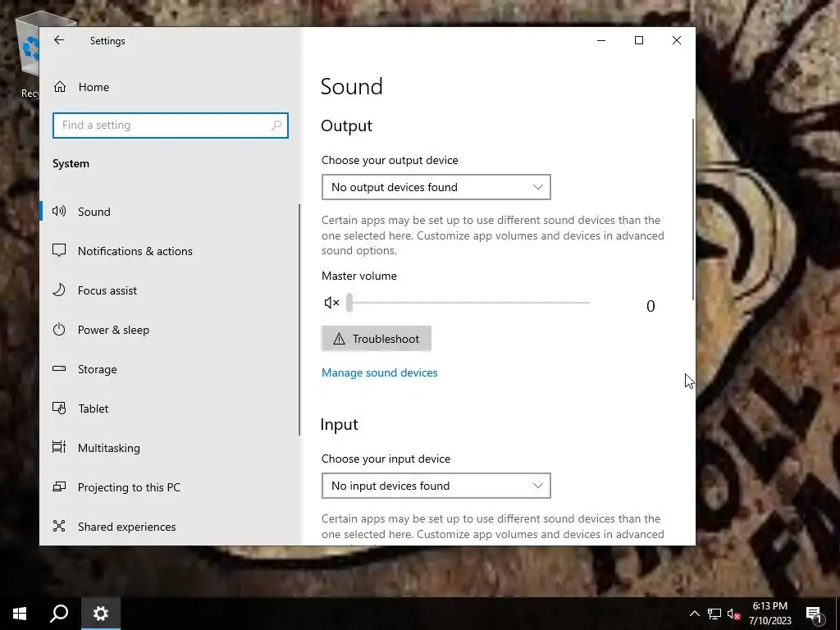Click the Projecting to this PC icon
The width and height of the screenshot is (840, 630).
(59, 486)
